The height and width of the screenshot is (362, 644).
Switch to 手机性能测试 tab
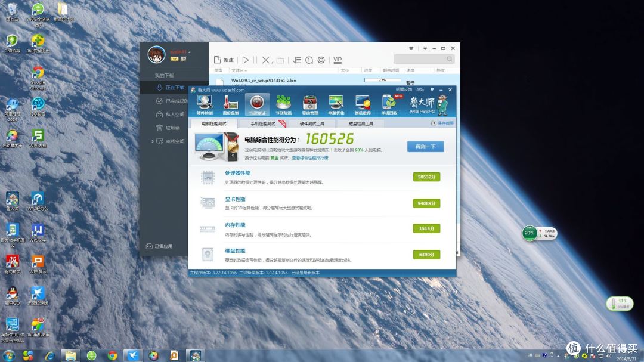tap(263, 123)
